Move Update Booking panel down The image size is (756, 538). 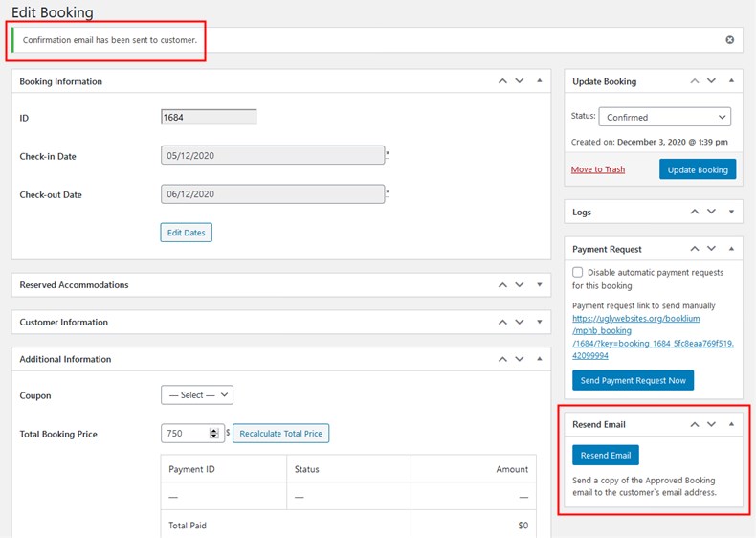click(711, 81)
